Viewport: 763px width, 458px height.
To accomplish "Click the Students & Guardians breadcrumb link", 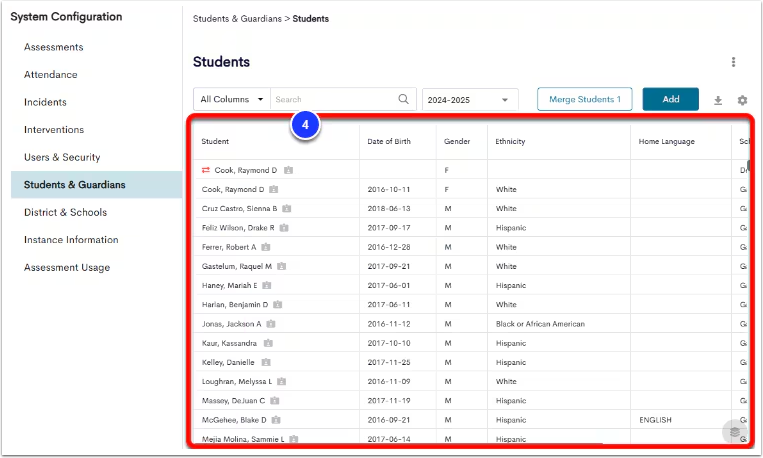I will (x=237, y=18).
